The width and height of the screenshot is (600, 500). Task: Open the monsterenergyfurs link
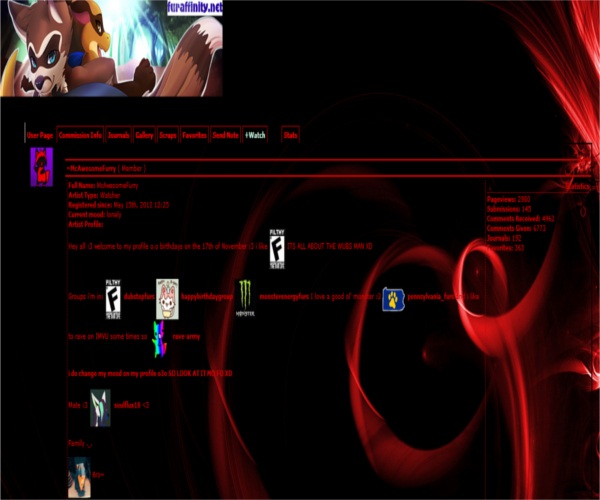tap(284, 297)
